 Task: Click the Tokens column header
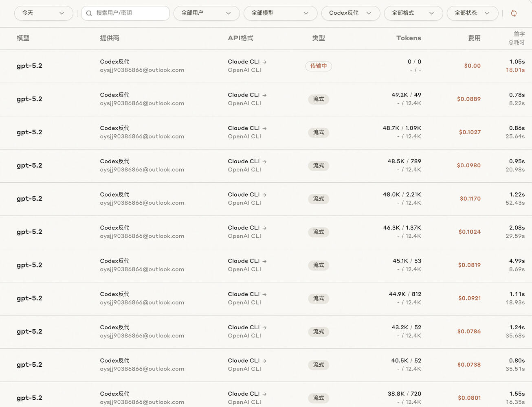(x=409, y=38)
